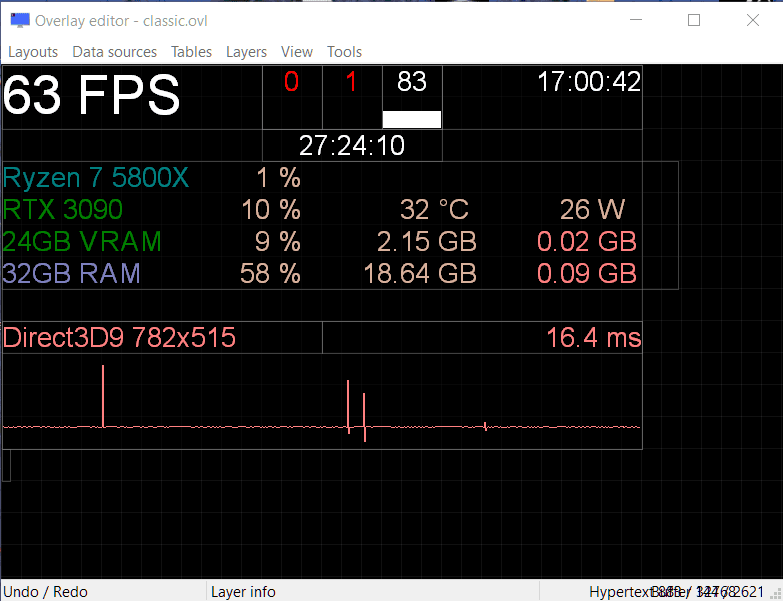
Task: Select the Direct3D9 782x515 layer
Action: coord(119,337)
